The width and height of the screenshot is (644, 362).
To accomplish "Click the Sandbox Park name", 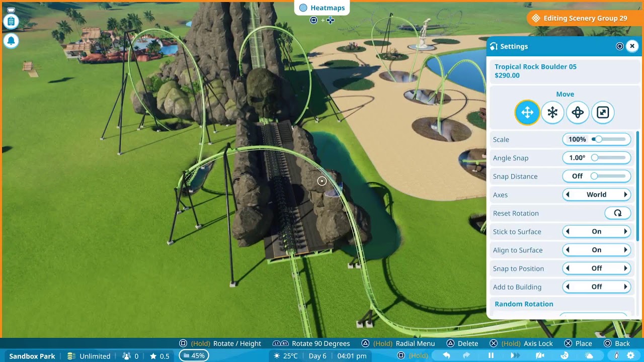I will pos(32,356).
